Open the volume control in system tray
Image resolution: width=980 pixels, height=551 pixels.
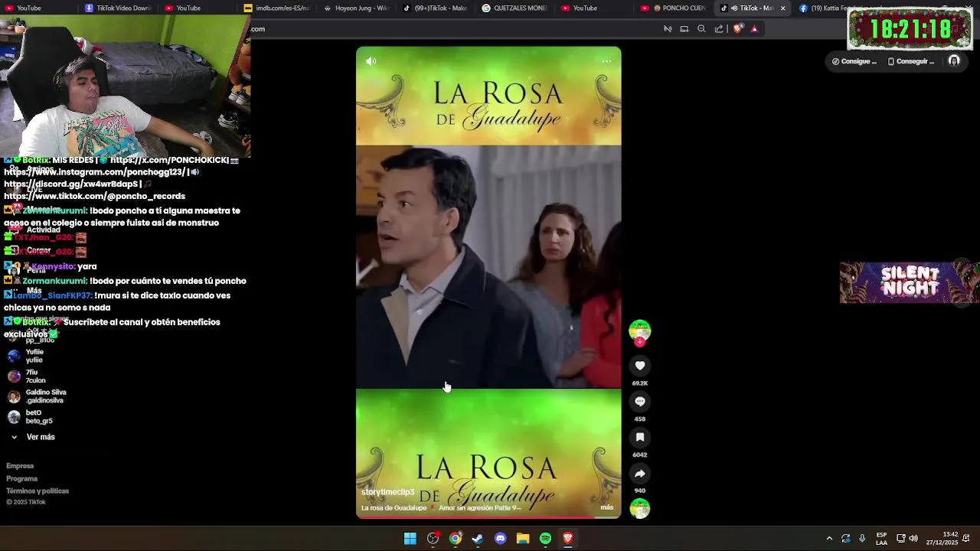(x=913, y=539)
